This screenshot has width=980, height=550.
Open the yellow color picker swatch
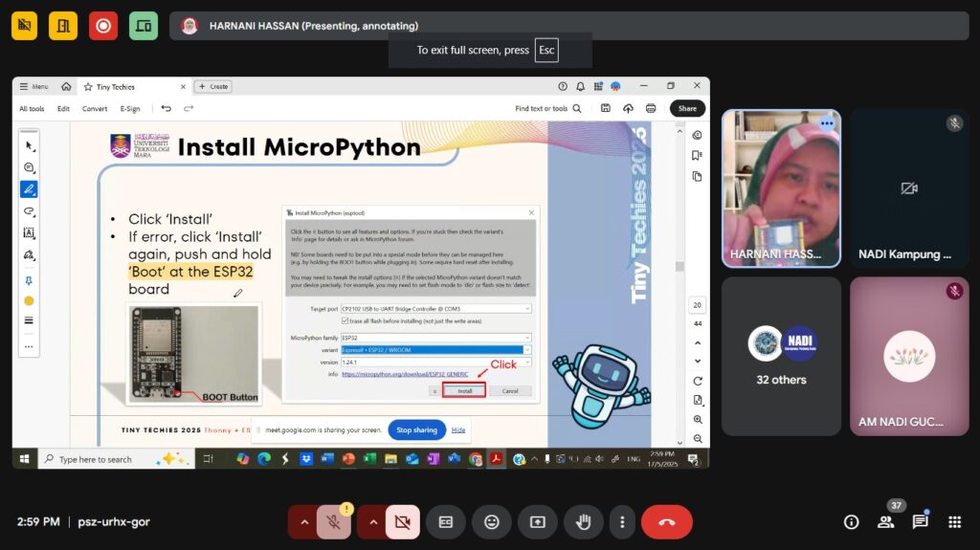(29, 300)
